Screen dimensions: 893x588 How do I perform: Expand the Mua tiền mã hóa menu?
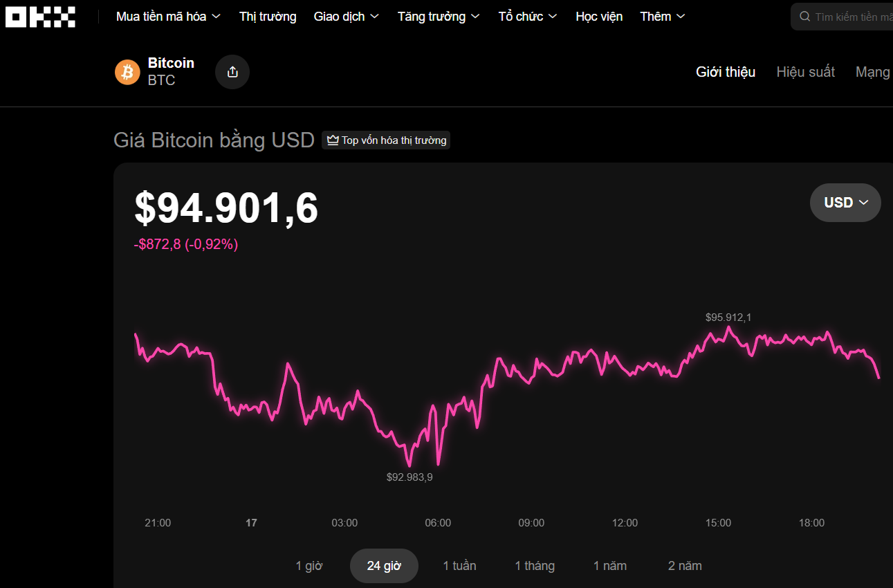pos(168,17)
